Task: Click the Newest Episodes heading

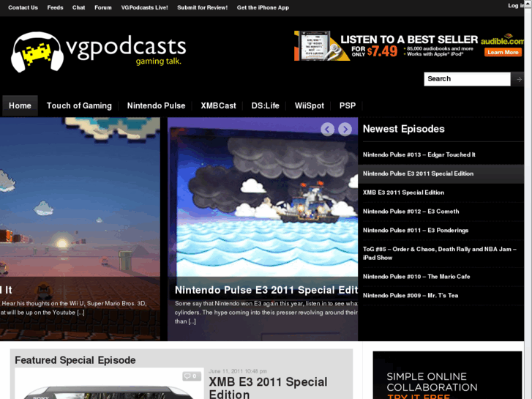Action: [404, 129]
